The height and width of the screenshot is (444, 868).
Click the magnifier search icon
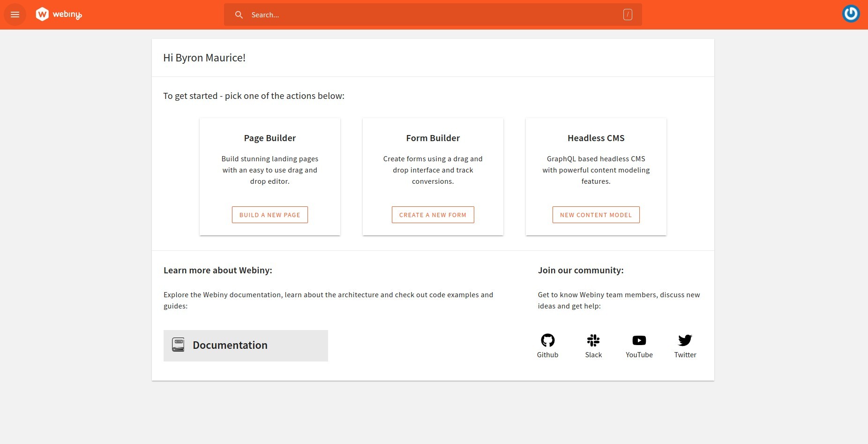(239, 15)
